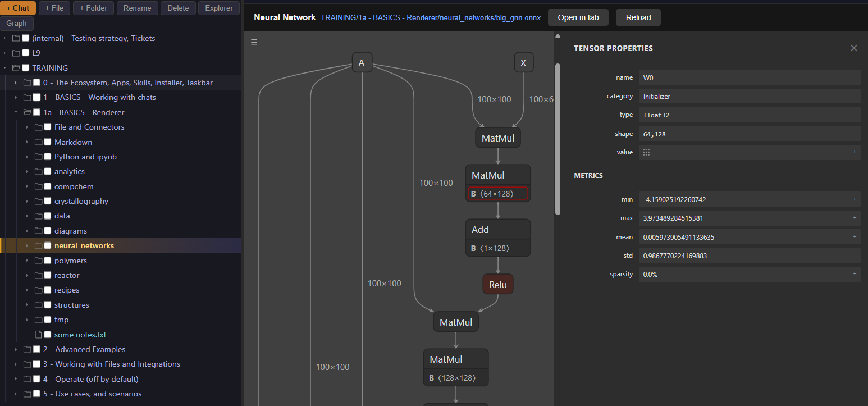The width and height of the screenshot is (868, 406).
Task: Click the scroll up arrow of graph
Action: [x=558, y=36]
